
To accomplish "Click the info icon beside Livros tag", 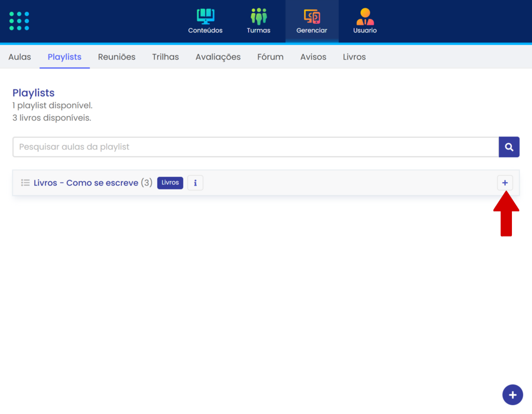I will tap(195, 183).
